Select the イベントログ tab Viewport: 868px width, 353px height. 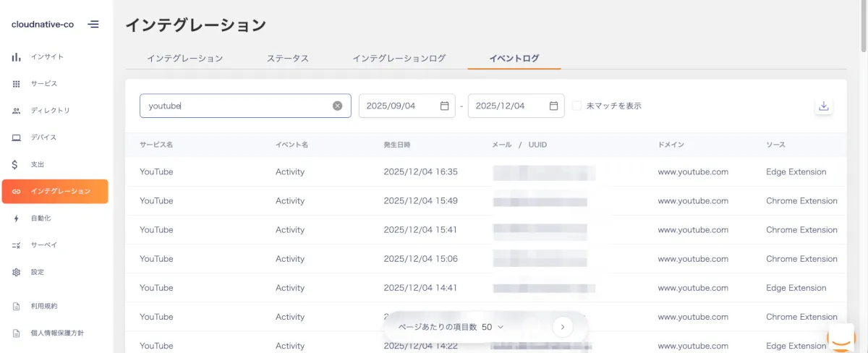[514, 58]
